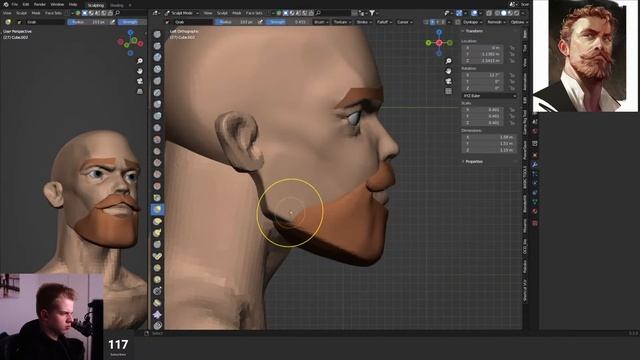Click zoom magnifier in Left Orthographic viewport
Screen dimensions: 640x360
point(448,61)
